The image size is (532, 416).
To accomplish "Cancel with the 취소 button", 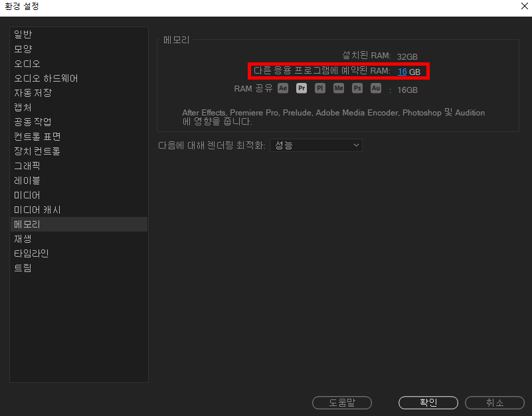I will pyautogui.click(x=495, y=403).
